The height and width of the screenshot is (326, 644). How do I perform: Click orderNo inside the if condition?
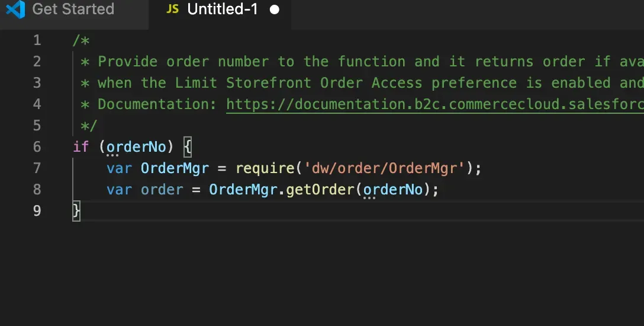coord(137,147)
